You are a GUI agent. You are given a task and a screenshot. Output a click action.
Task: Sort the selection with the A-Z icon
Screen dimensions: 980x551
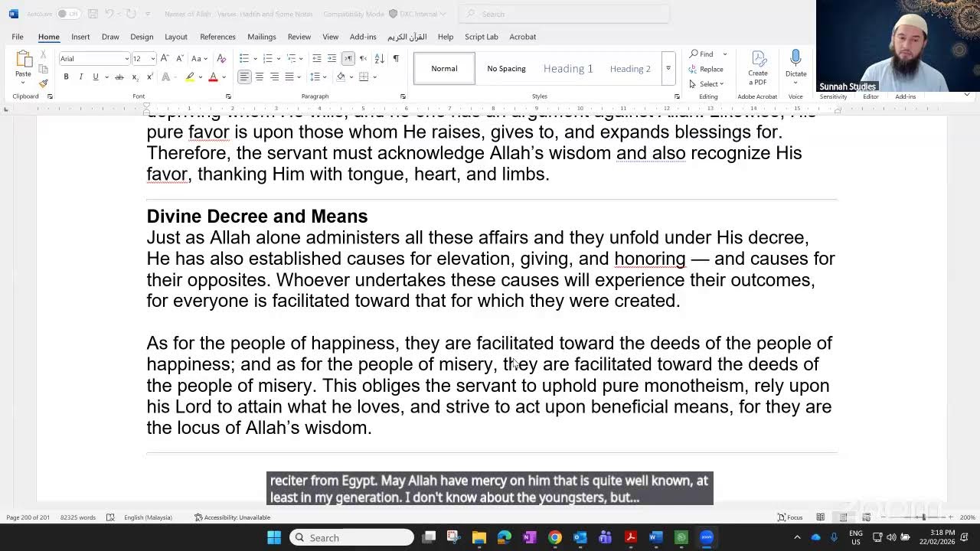[x=380, y=58]
